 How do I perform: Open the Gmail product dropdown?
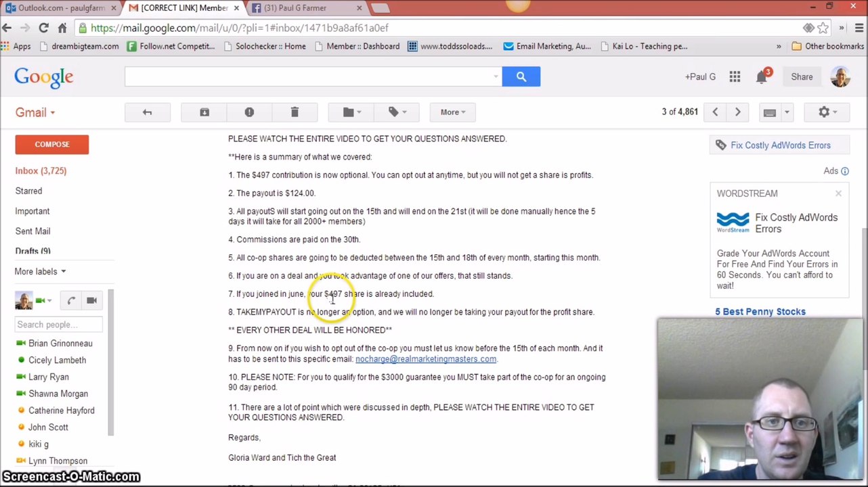(35, 112)
